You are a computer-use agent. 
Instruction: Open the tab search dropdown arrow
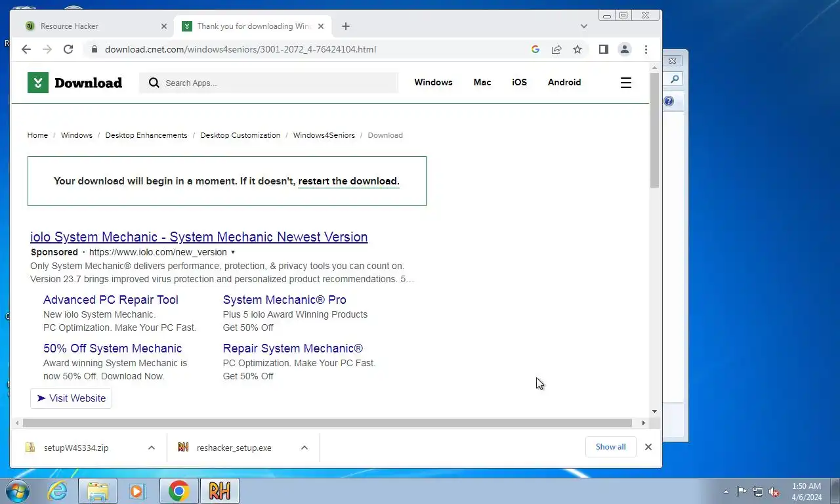pyautogui.click(x=584, y=26)
